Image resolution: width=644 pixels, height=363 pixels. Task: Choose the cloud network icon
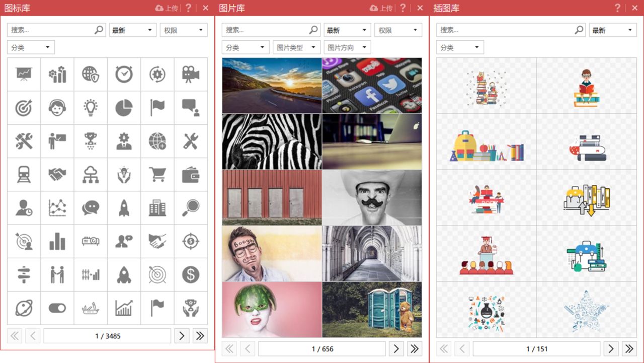pos(91,175)
